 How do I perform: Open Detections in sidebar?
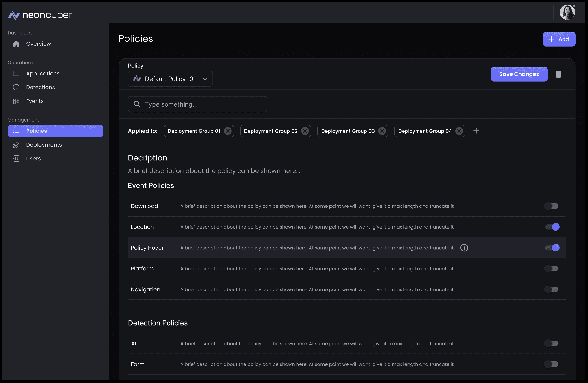[x=40, y=87]
